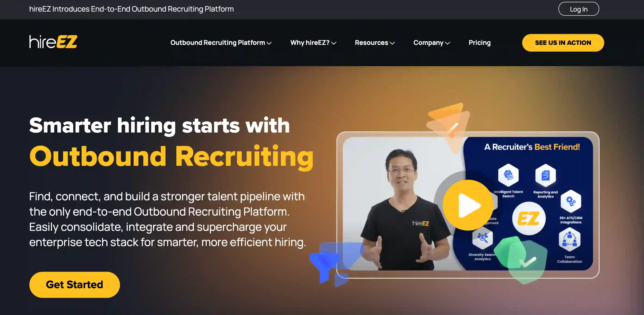Viewport: 644px width, 315px height.
Task: Open the End-to-End Outbound Recruiting Platform announcement
Action: [x=132, y=9]
